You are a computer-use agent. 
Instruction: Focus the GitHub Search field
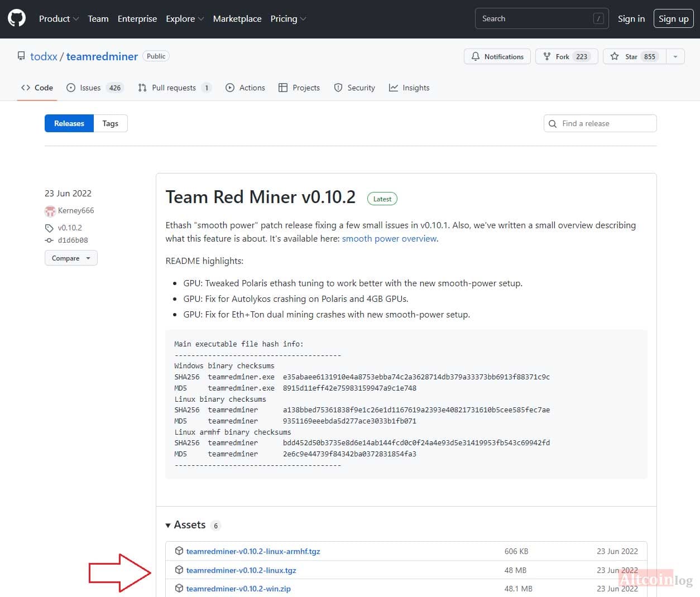[541, 18]
